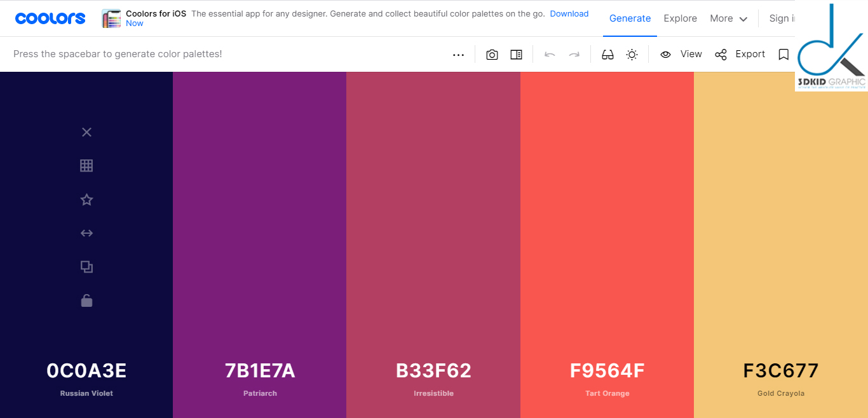The height and width of the screenshot is (418, 868).
Task: Open the three-dots more options menu
Action: tap(458, 55)
